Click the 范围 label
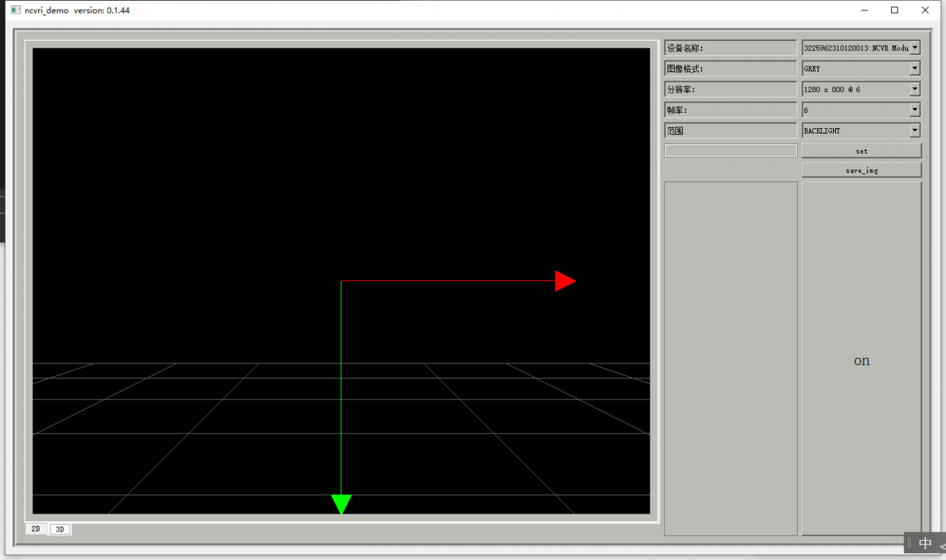Viewport: 946px width, 560px height. (731, 131)
